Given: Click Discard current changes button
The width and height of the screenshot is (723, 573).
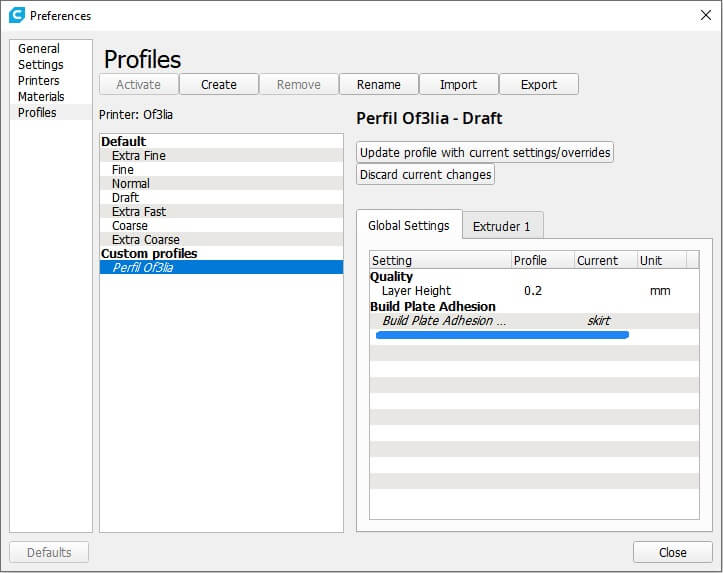Looking at the screenshot, I should pos(425,174).
